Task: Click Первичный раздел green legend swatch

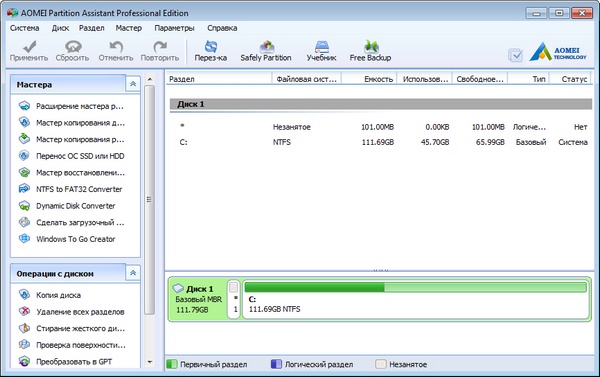Action: [x=172, y=364]
